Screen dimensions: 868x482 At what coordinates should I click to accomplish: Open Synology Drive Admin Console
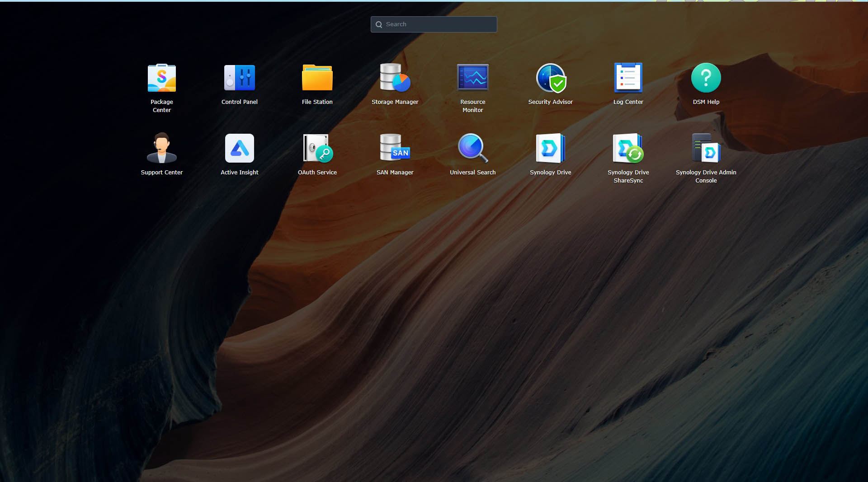[706, 148]
